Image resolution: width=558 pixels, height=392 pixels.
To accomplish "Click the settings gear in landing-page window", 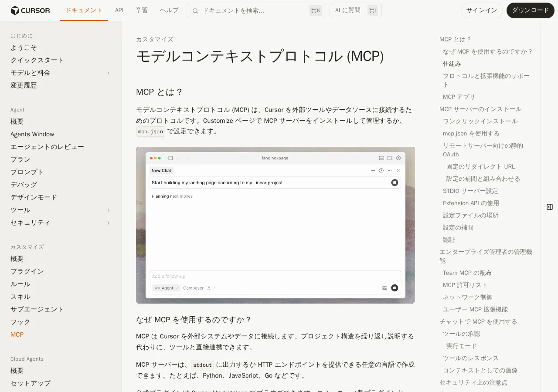I will pyautogui.click(x=398, y=158).
